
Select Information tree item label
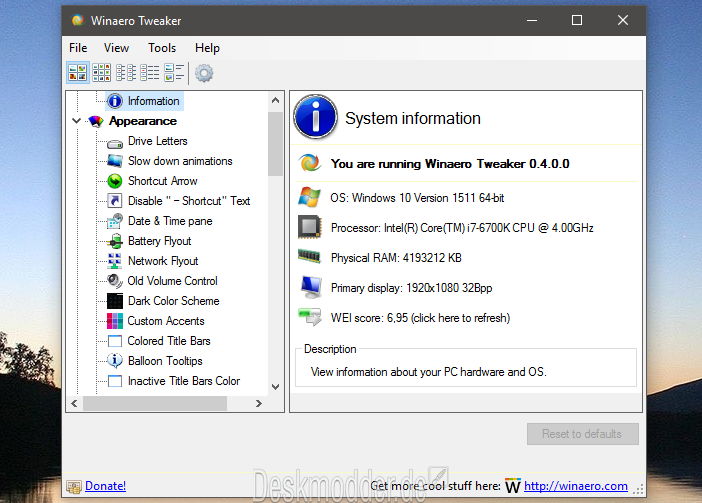coord(154,101)
